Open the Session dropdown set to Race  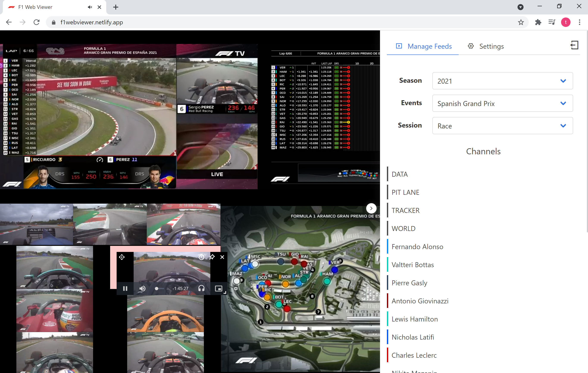502,126
